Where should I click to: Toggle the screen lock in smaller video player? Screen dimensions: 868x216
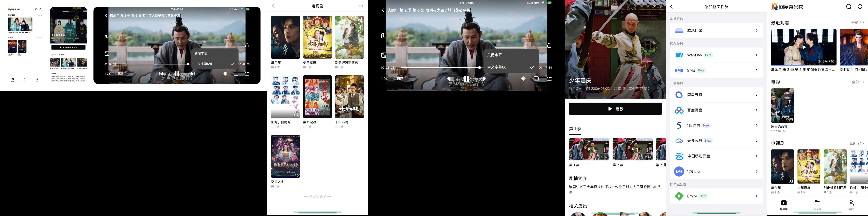click(247, 45)
